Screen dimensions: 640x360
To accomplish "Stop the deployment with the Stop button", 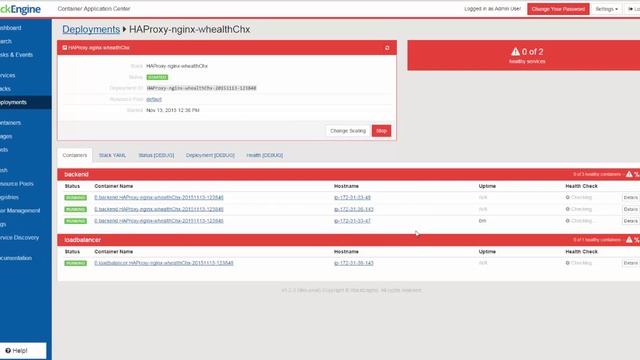I will pyautogui.click(x=381, y=131).
